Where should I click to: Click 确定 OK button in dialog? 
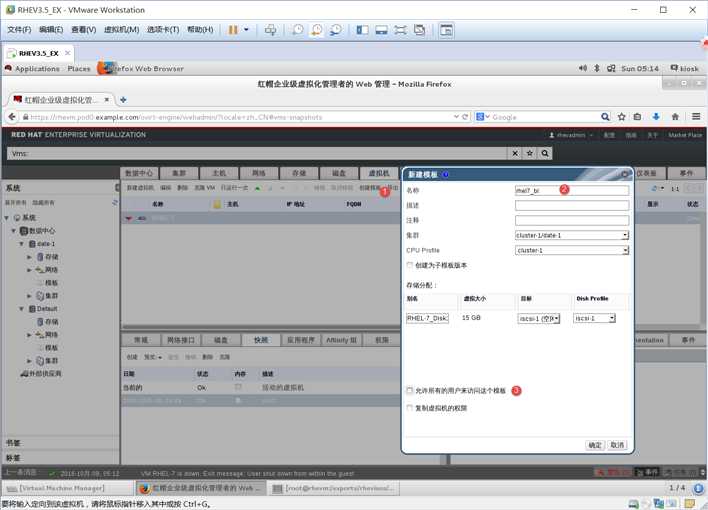595,445
